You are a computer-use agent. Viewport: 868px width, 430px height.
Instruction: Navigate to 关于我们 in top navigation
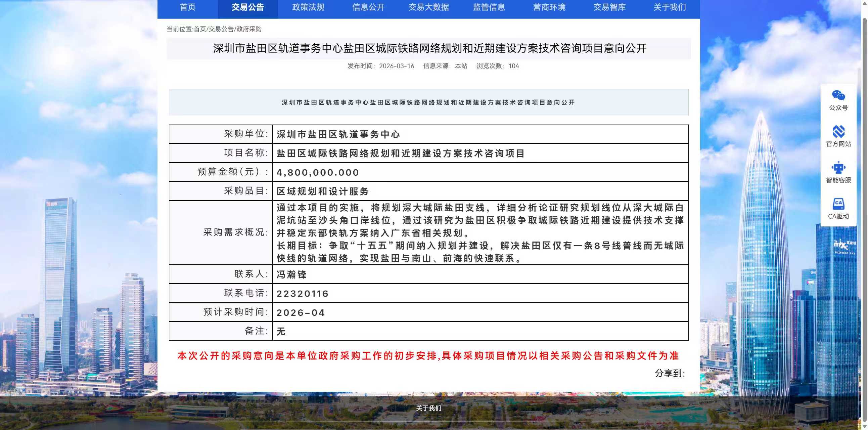tap(669, 7)
